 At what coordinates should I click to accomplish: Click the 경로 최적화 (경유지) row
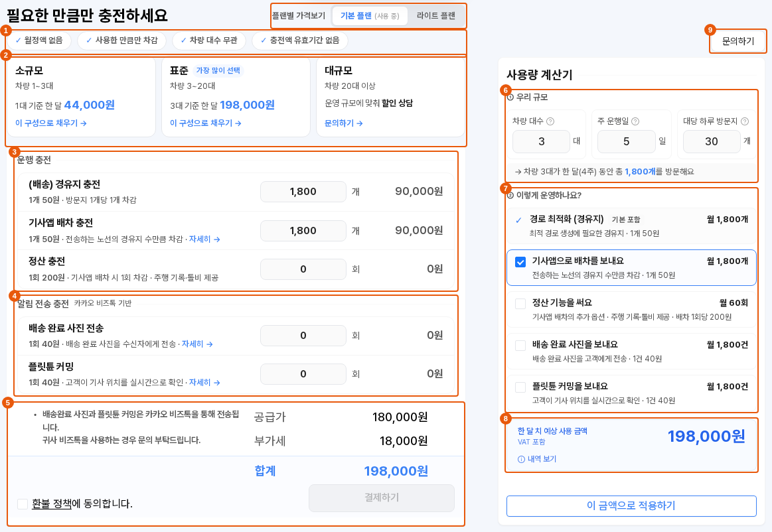(631, 226)
